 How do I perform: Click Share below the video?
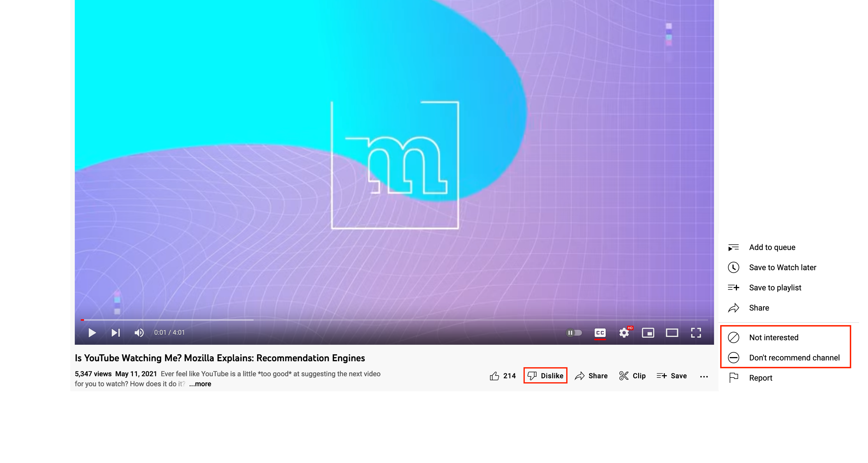[591, 376]
